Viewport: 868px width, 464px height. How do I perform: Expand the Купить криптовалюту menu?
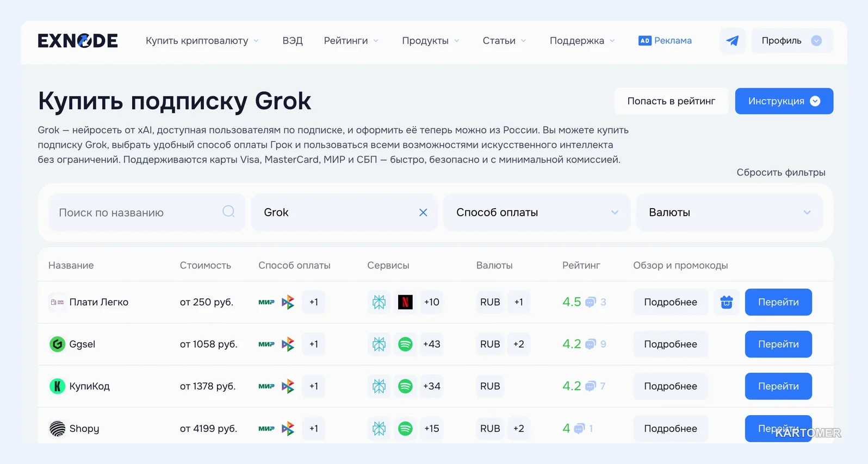(202, 41)
